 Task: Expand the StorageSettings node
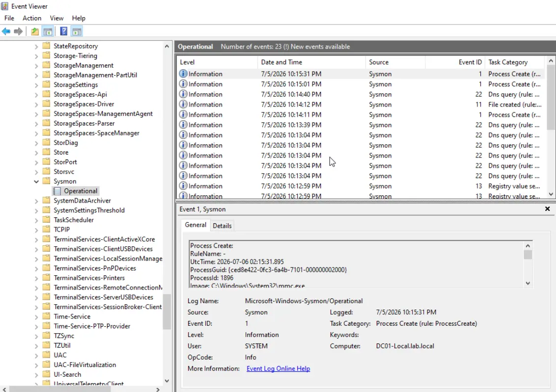point(36,85)
